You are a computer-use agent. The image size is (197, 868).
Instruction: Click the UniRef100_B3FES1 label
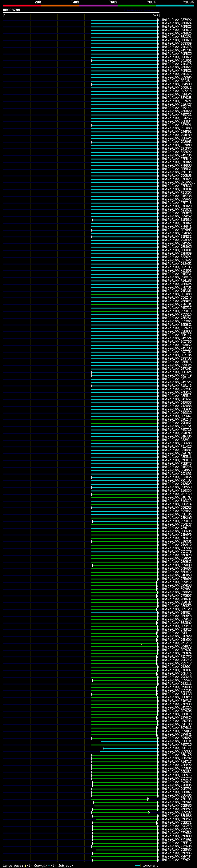point(177,741)
